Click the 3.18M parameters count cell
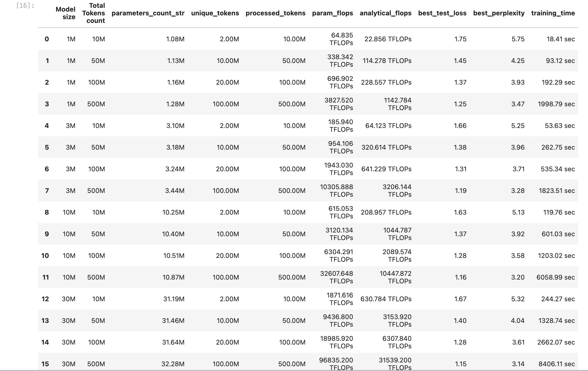588x371 pixels. tap(175, 147)
